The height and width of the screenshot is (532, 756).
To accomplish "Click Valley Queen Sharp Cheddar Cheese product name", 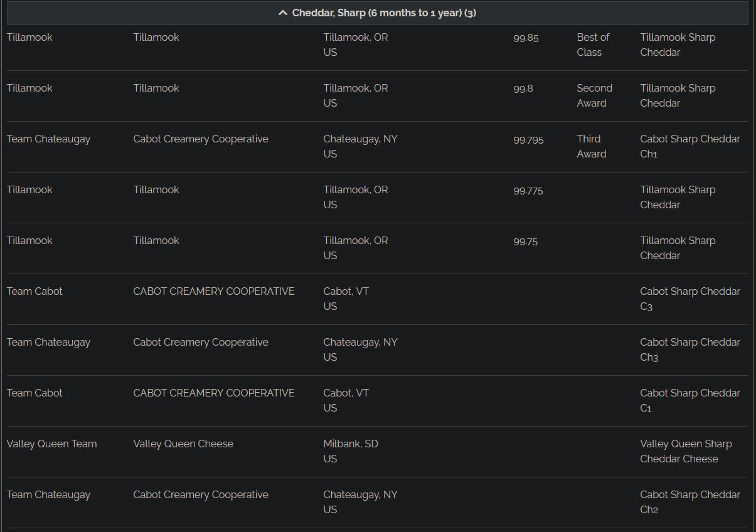I will 686,451.
